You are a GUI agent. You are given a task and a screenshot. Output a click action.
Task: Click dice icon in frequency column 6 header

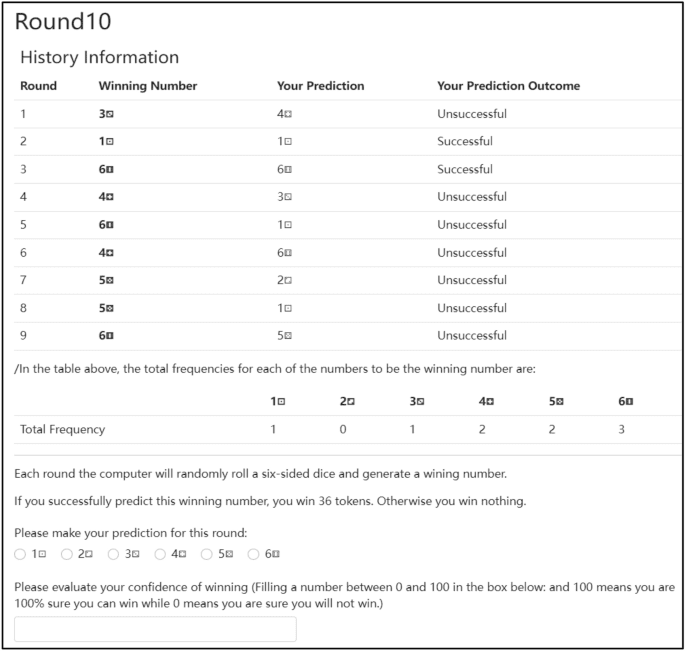[x=630, y=402]
